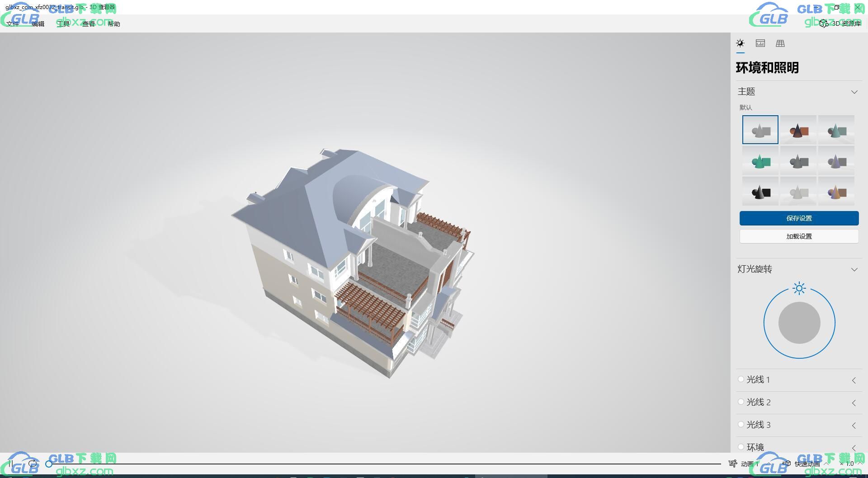
Task: Open the 3D 资源库 library
Action: click(841, 23)
